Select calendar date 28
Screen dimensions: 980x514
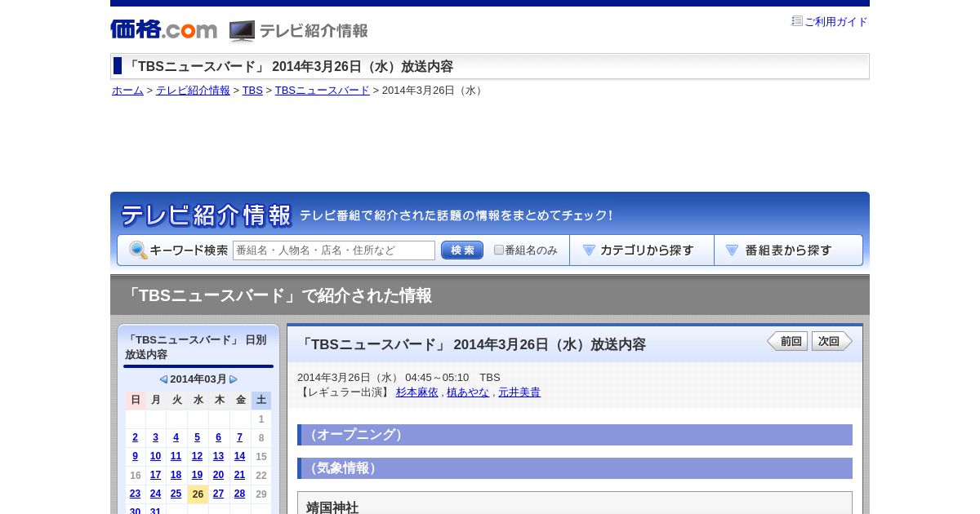click(239, 494)
